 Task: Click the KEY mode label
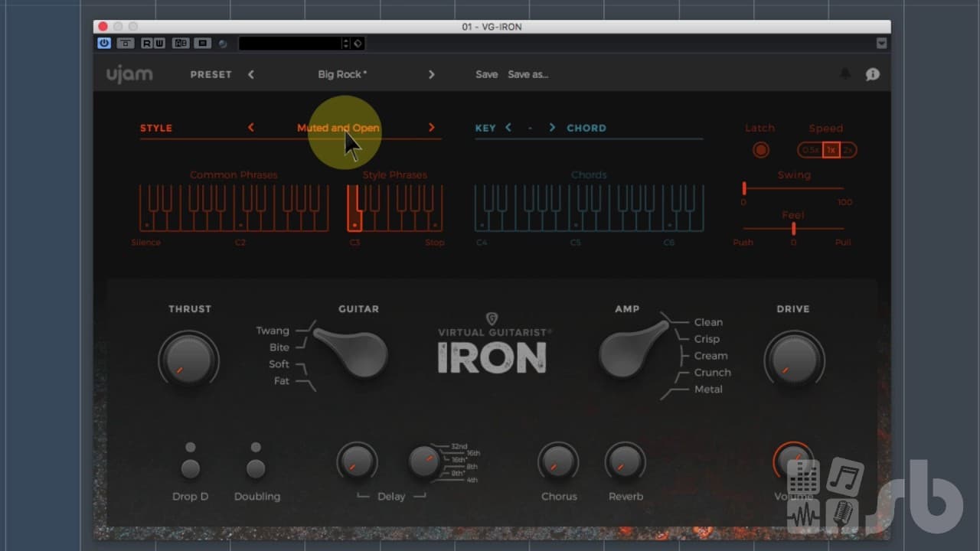pyautogui.click(x=485, y=128)
